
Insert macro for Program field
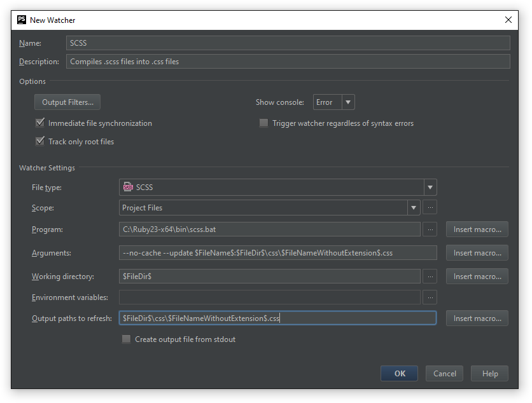click(x=477, y=229)
